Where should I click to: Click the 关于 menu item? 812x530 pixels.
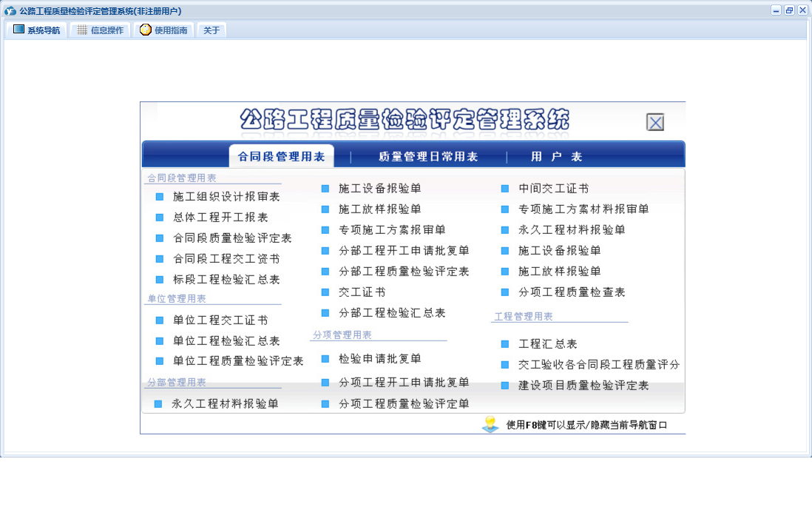click(212, 30)
